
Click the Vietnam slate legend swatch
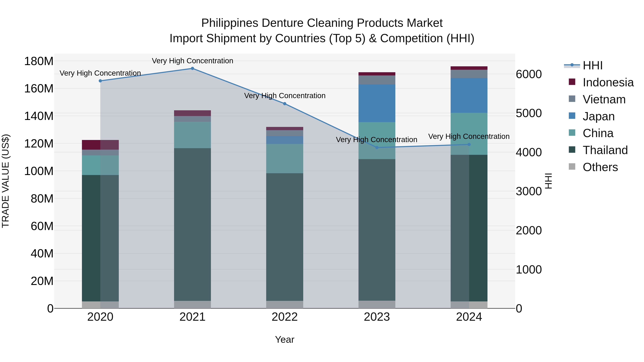click(x=572, y=99)
